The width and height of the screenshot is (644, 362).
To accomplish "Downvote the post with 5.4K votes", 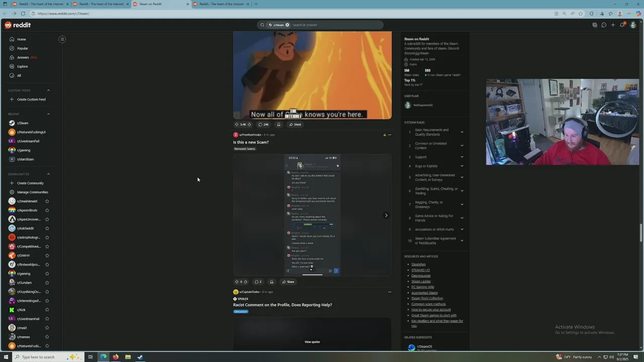I will tap(249, 124).
